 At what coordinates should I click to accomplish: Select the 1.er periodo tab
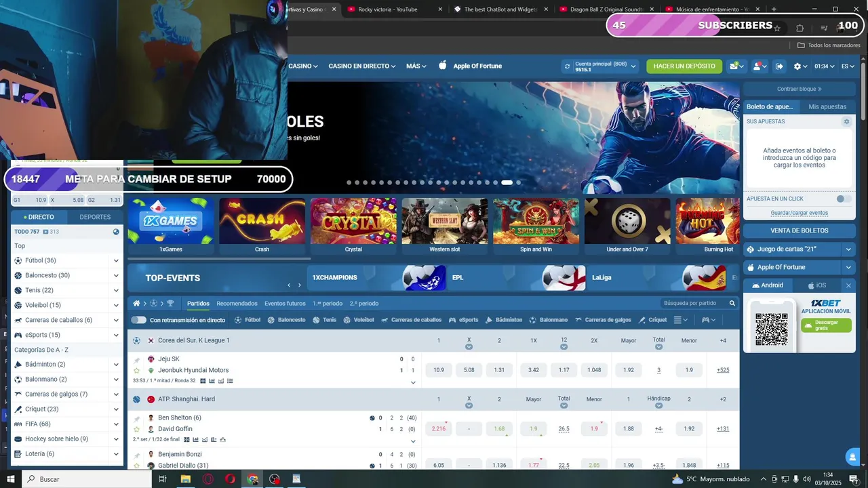328,304
